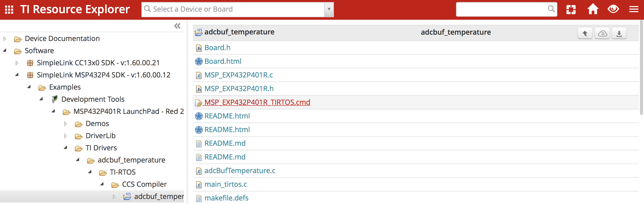Collapse the left tree panel

(x=177, y=26)
